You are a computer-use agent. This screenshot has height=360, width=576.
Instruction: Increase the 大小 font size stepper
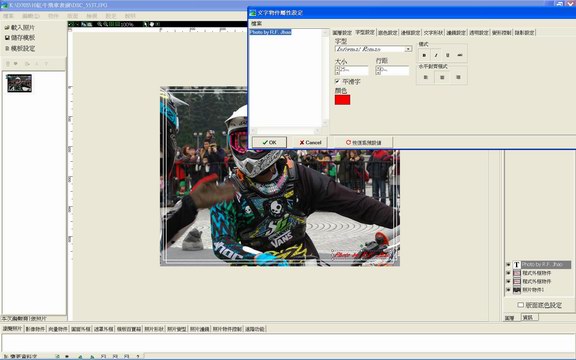[x=337, y=68]
